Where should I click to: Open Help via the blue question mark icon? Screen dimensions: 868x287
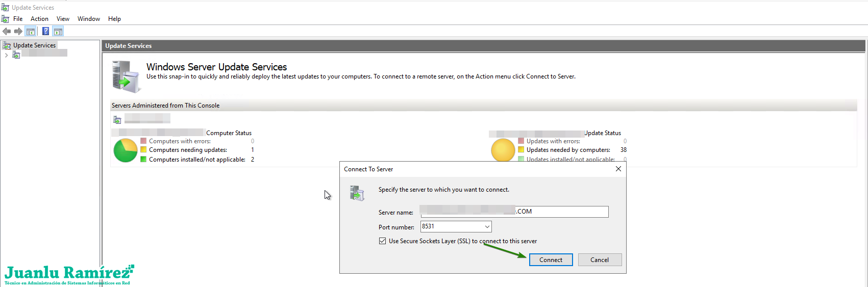coord(45,32)
